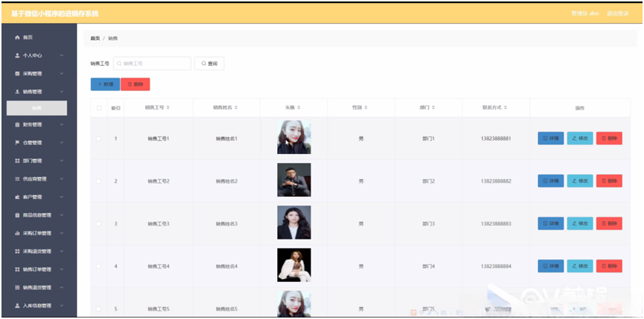Click 修改 for row 销售工号1
The width and height of the screenshot is (644, 319).
580,138
